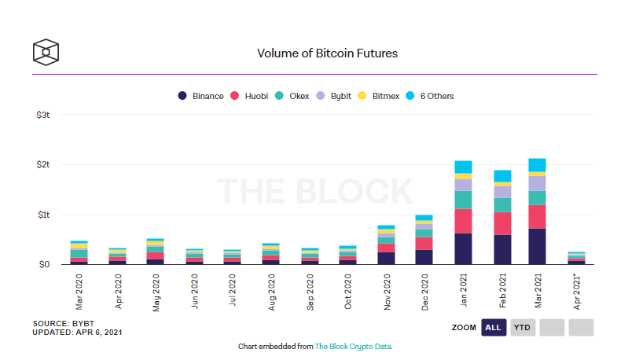The height and width of the screenshot is (364, 617).
Task: Click the Jan 2021 6 Others bar segment
Action: click(463, 167)
